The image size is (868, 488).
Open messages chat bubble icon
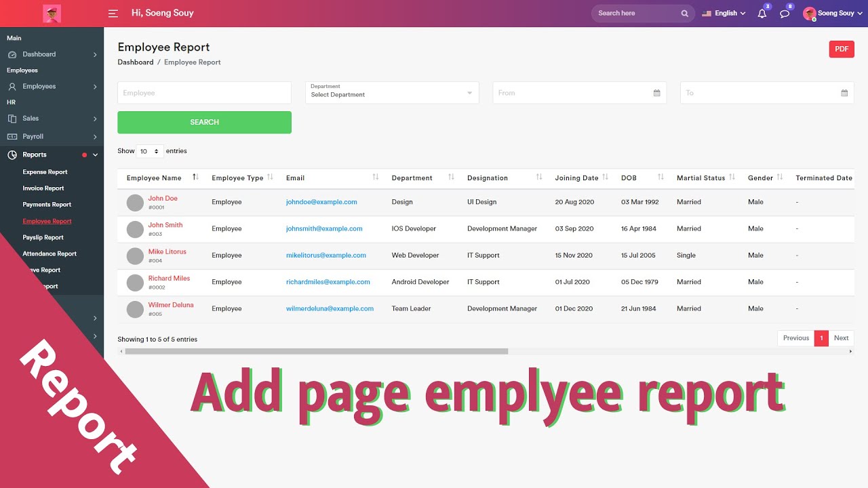click(785, 14)
